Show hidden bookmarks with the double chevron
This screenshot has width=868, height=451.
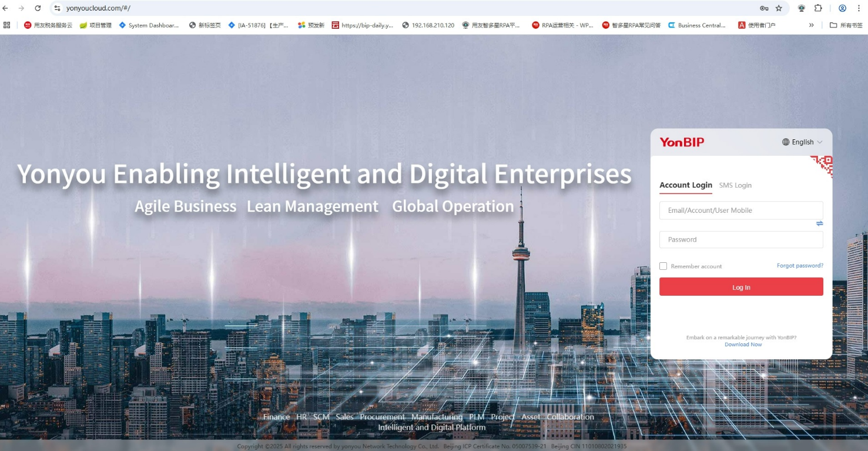click(x=811, y=25)
